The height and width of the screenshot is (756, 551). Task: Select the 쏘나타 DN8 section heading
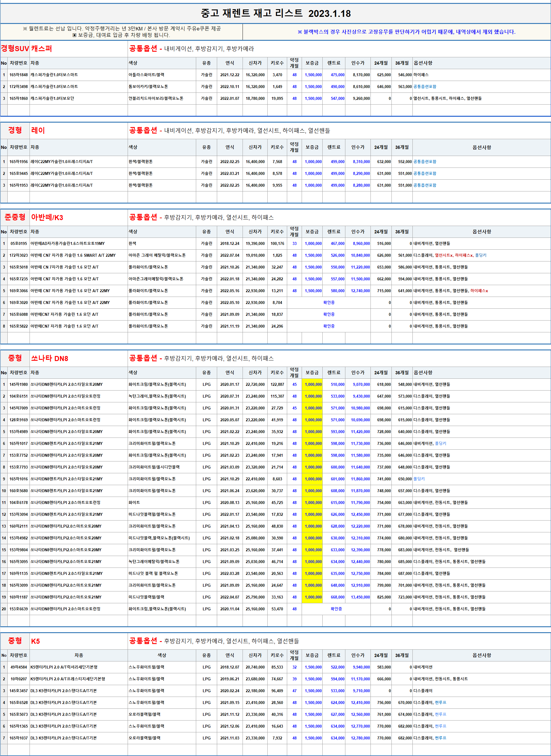coord(49,358)
